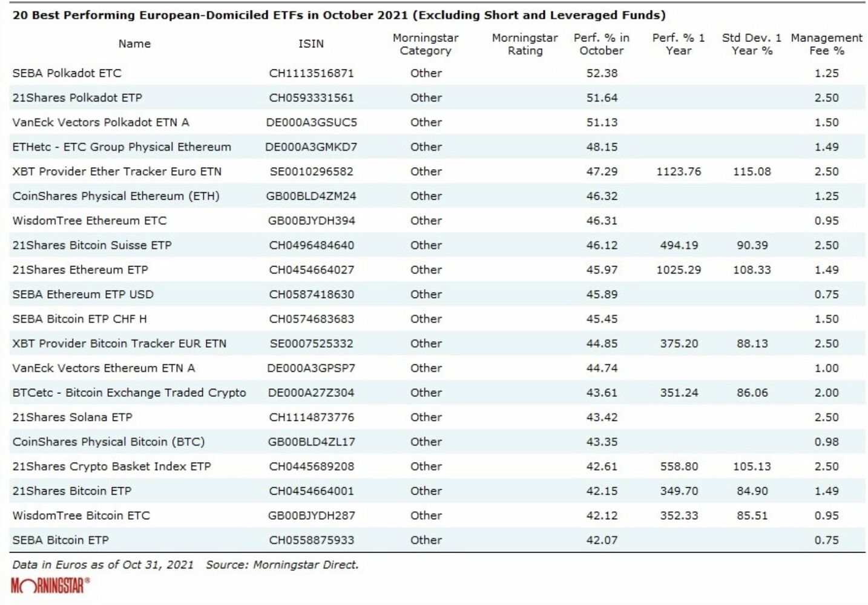Viewport: 868px width, 605px height.
Task: Select SEBA Bitcoin ETP CHF H
Action: pos(79,319)
